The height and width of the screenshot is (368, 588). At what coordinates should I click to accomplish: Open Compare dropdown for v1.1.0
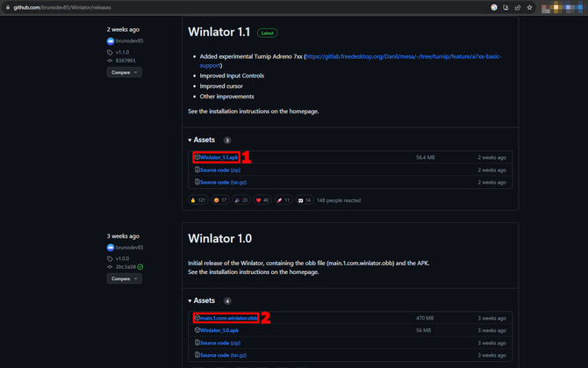tap(124, 72)
